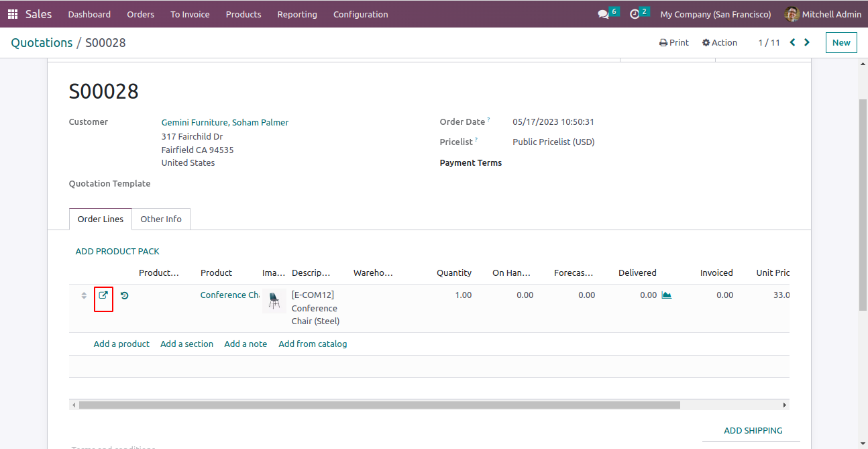Click Conference Chair product thumbnail
The width and height of the screenshot is (868, 449).
point(274,300)
